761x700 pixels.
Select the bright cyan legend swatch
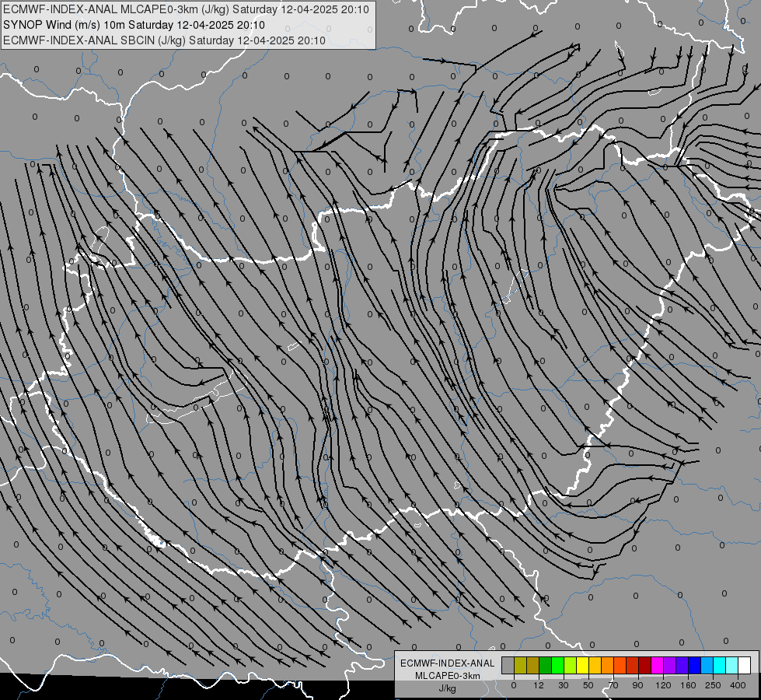pyautogui.click(x=719, y=665)
